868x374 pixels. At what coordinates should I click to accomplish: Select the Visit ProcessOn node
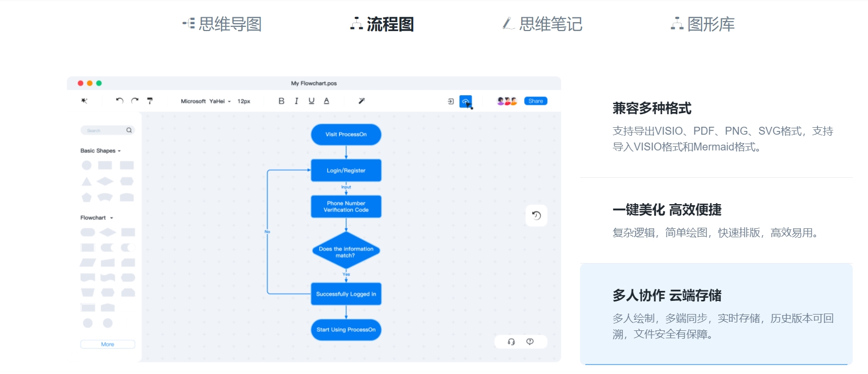pos(346,134)
